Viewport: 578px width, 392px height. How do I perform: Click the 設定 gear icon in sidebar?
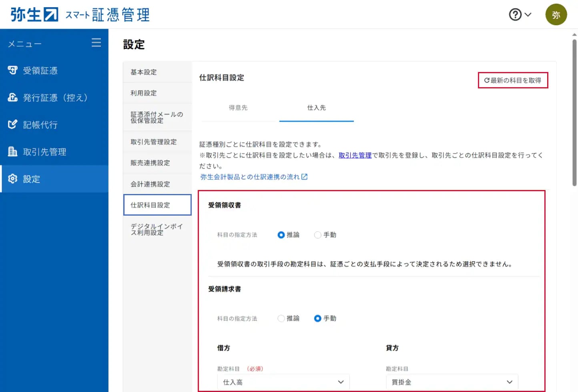pos(13,179)
